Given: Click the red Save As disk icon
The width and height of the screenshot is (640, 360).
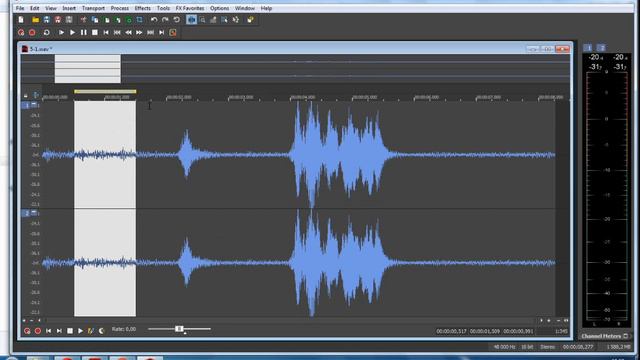Looking at the screenshot, I should coord(58,20).
